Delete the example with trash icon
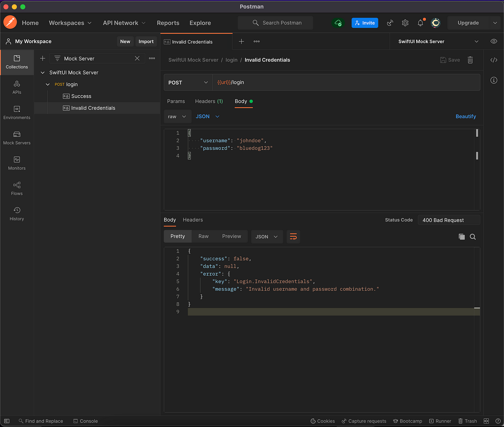 point(470,60)
